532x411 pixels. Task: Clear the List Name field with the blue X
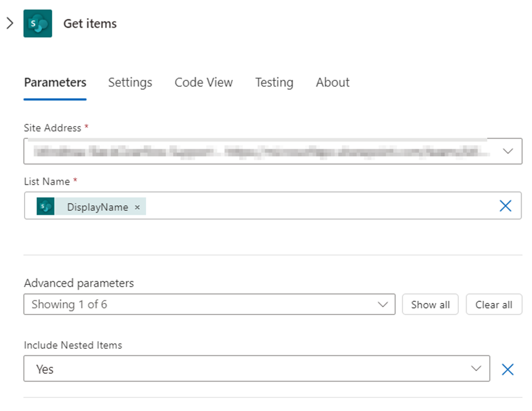pyautogui.click(x=505, y=206)
